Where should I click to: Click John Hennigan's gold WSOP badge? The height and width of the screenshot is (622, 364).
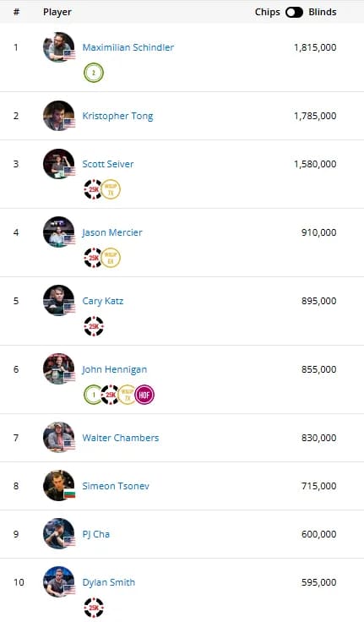click(127, 395)
